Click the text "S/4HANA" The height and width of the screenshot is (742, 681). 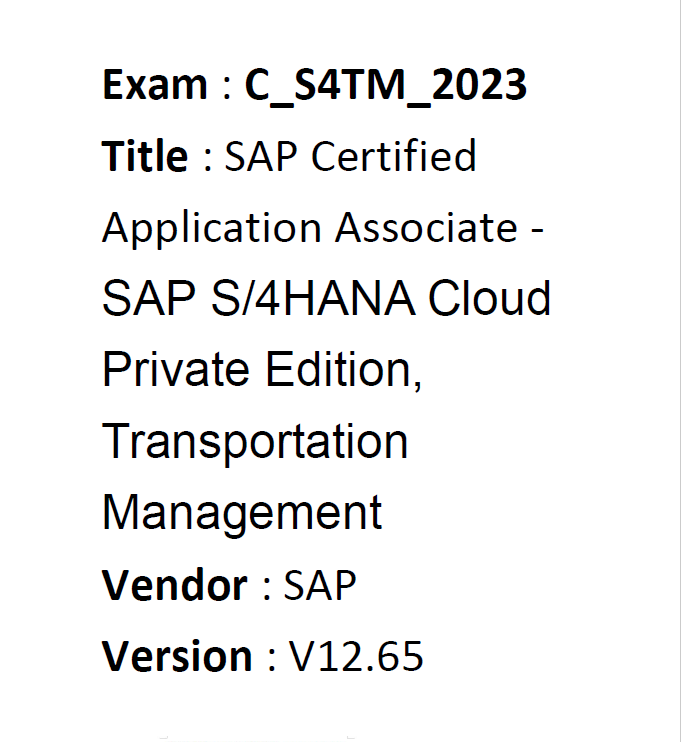[x=313, y=298]
